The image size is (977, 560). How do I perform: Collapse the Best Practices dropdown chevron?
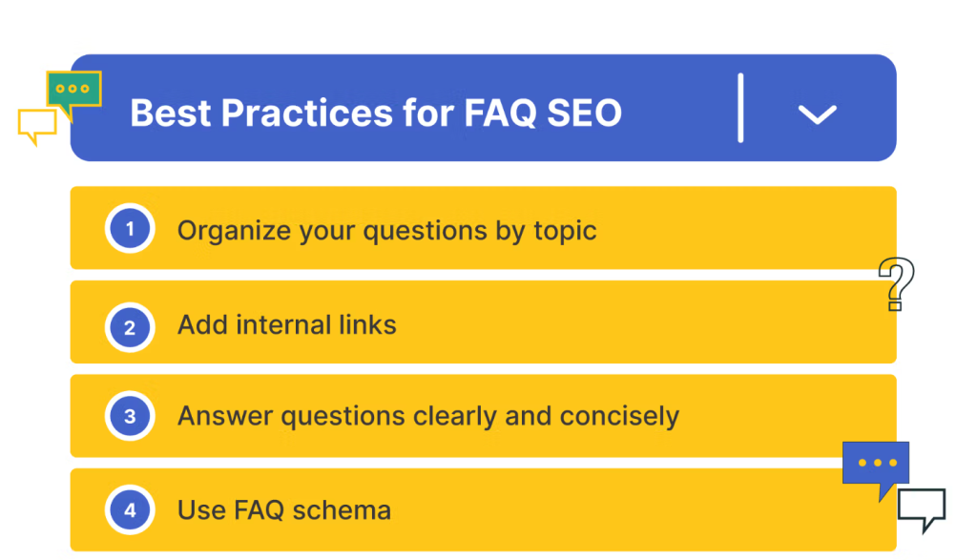[x=817, y=114]
